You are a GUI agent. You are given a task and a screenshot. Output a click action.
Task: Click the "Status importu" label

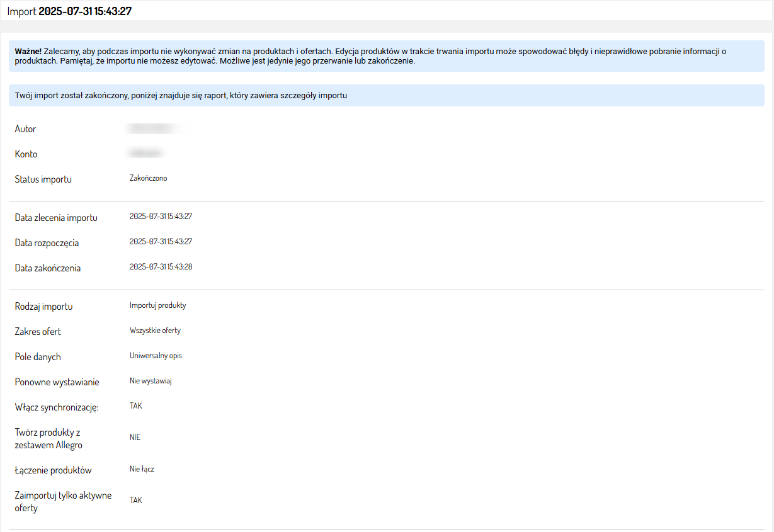click(43, 179)
